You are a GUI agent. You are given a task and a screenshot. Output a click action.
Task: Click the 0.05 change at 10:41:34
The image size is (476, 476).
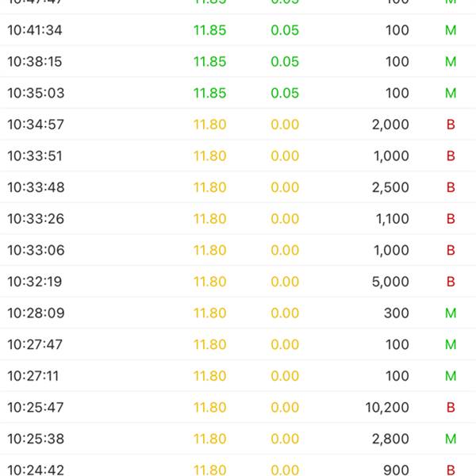(x=285, y=30)
